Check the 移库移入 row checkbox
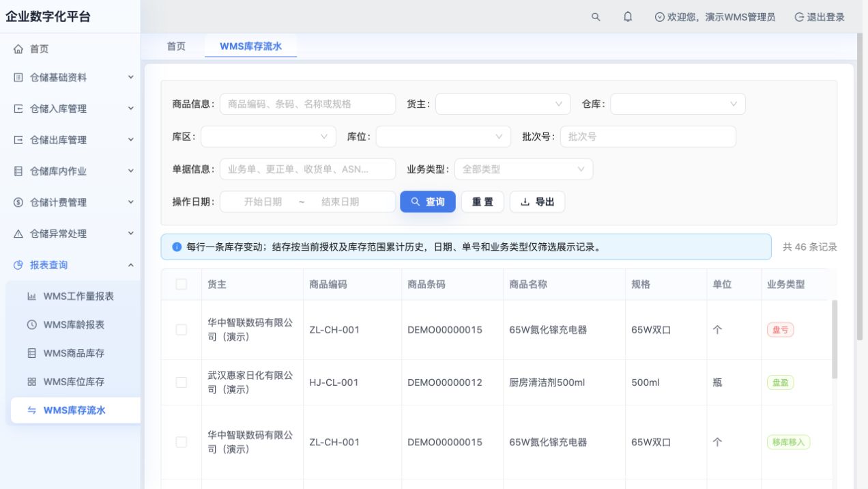The image size is (868, 489). tap(182, 442)
